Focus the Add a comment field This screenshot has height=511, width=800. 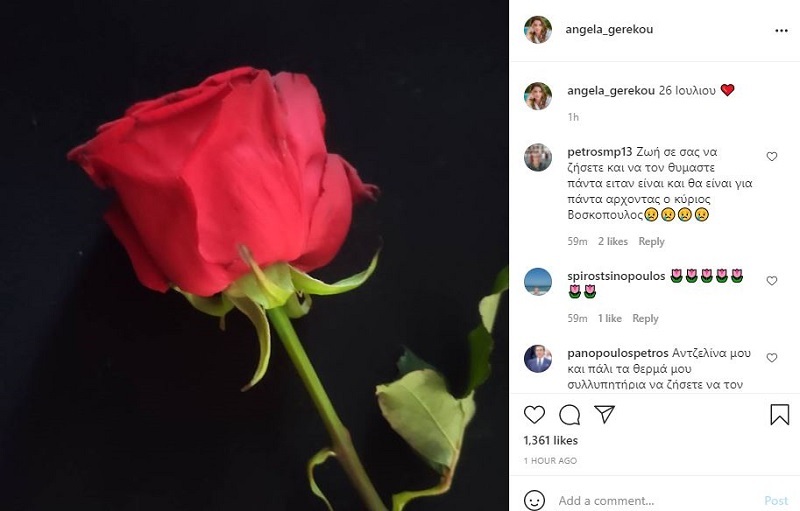[658, 500]
